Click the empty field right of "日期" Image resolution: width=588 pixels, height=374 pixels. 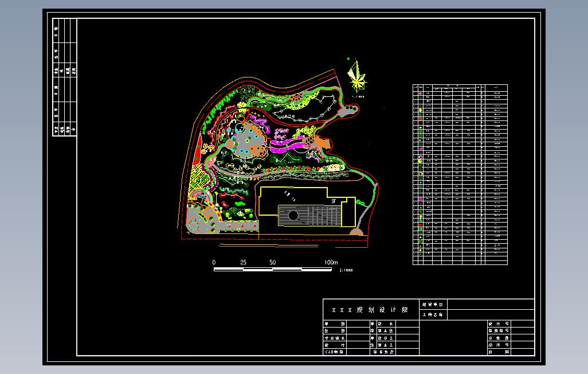pos(522,352)
